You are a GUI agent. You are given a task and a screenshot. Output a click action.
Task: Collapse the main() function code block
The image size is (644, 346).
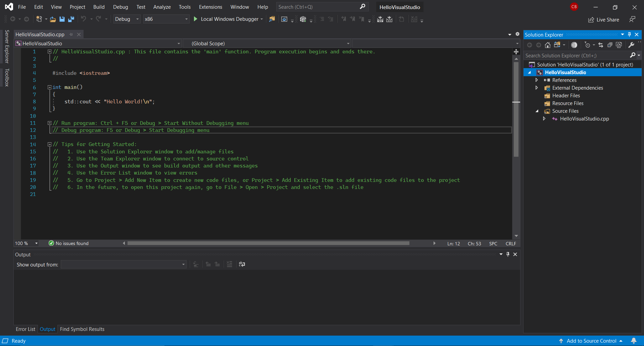coord(50,87)
